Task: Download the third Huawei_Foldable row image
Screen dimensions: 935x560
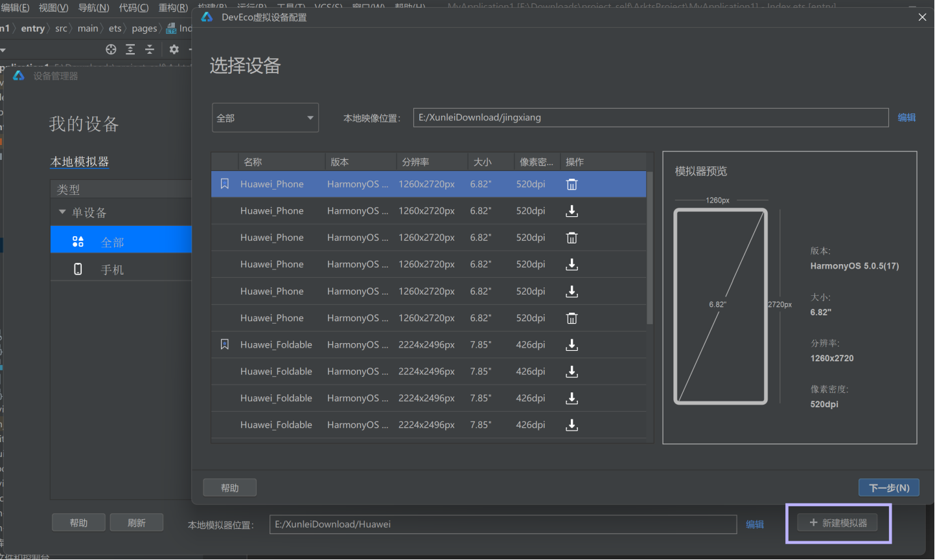Action: [x=572, y=398]
